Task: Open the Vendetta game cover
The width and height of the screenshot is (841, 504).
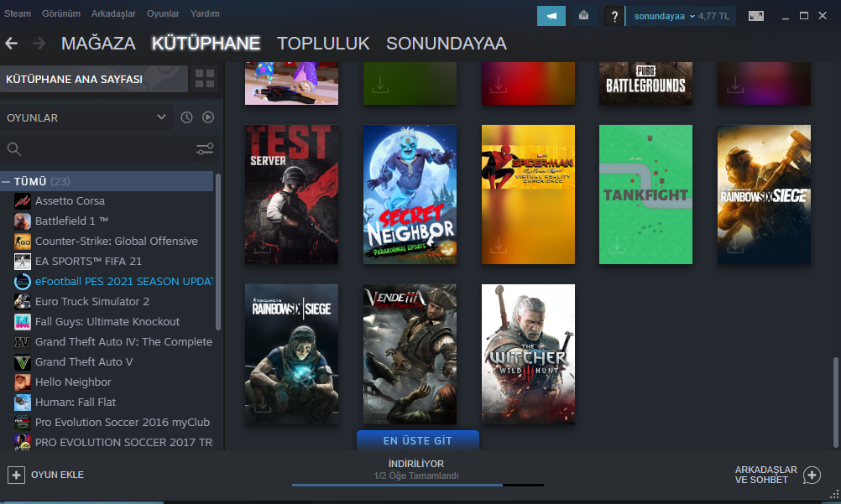Action: [410, 355]
